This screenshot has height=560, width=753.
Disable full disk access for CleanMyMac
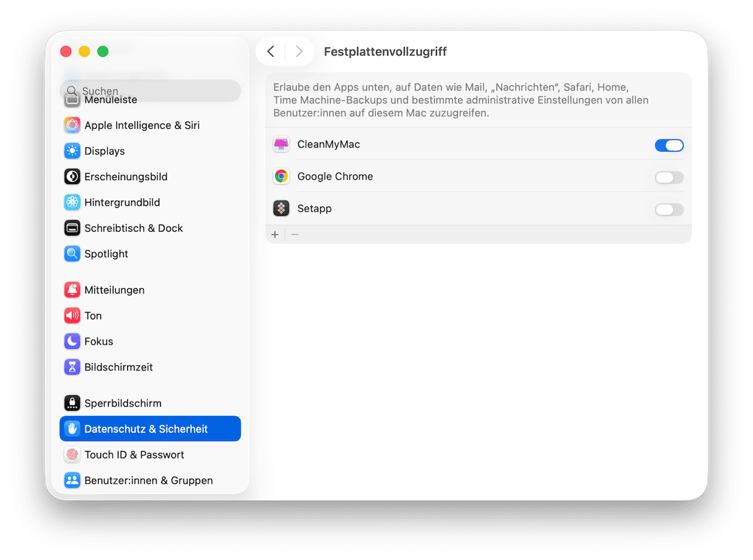(x=669, y=146)
